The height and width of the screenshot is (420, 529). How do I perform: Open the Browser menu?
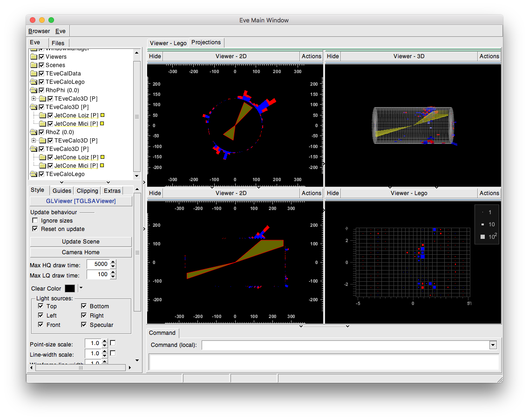[39, 31]
